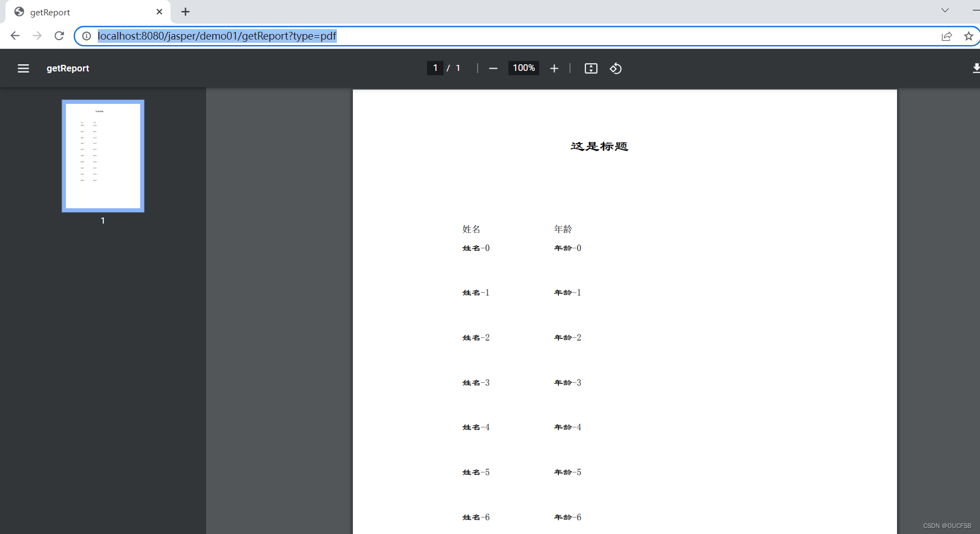Screen dimensions: 980x534
Task: Click the 姓名-5 cell
Action: pyautogui.click(x=476, y=472)
